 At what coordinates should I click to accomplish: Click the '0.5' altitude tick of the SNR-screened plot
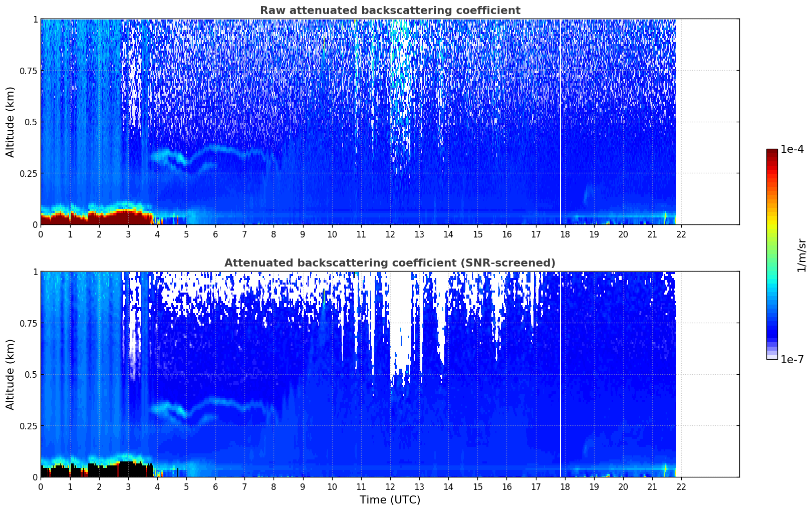[32, 375]
